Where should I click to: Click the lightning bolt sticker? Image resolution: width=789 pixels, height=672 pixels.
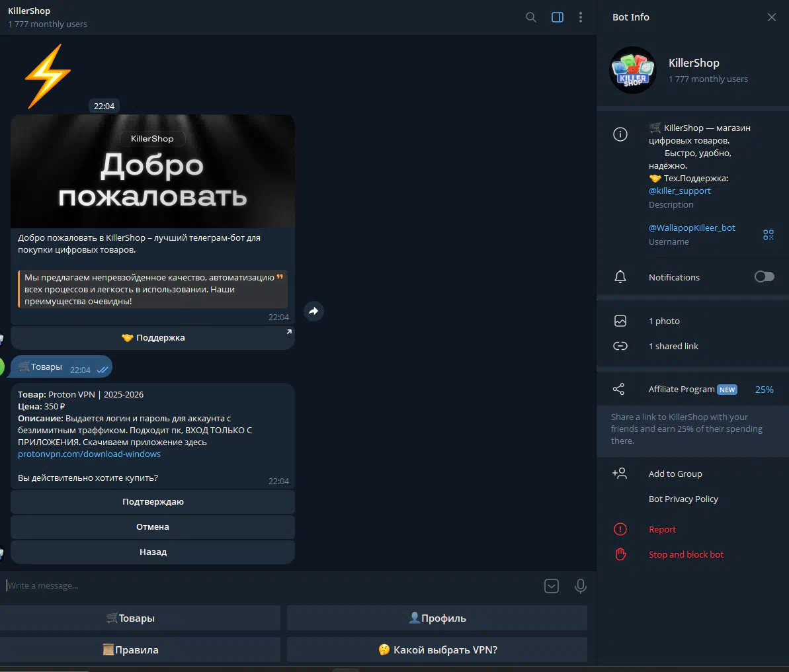pyautogui.click(x=48, y=77)
